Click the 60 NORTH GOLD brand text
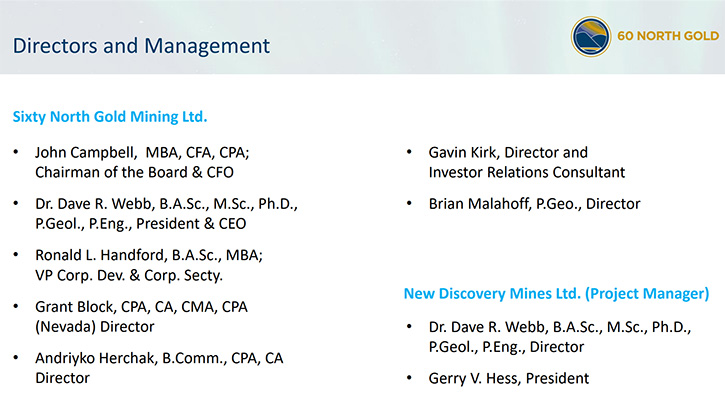 coord(668,36)
